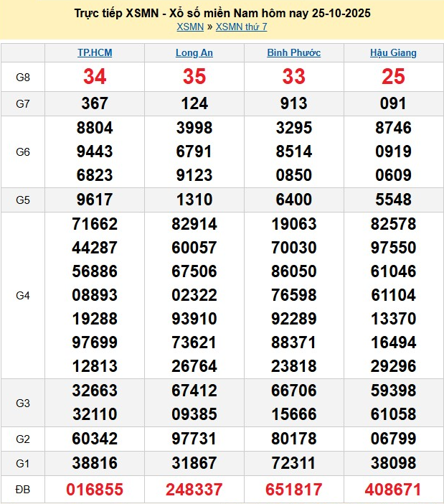Viewport: 444px width, 504px height.
Task: Select Hậu Giang G8 number 25
Action: click(x=393, y=77)
